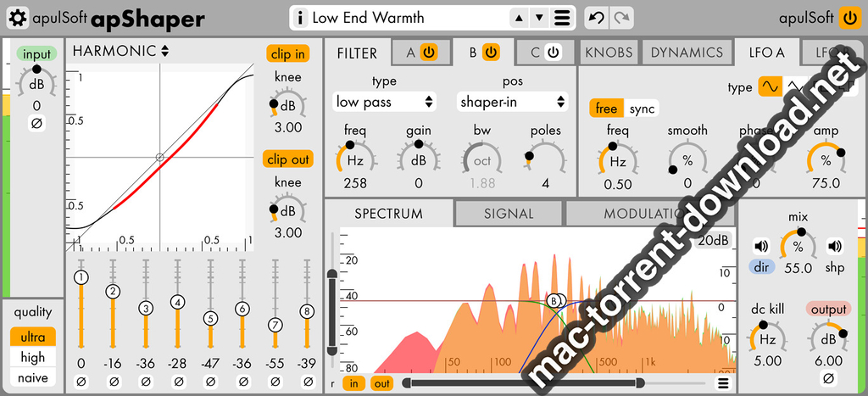Open filter pos shaper-in dropdown

point(513,102)
